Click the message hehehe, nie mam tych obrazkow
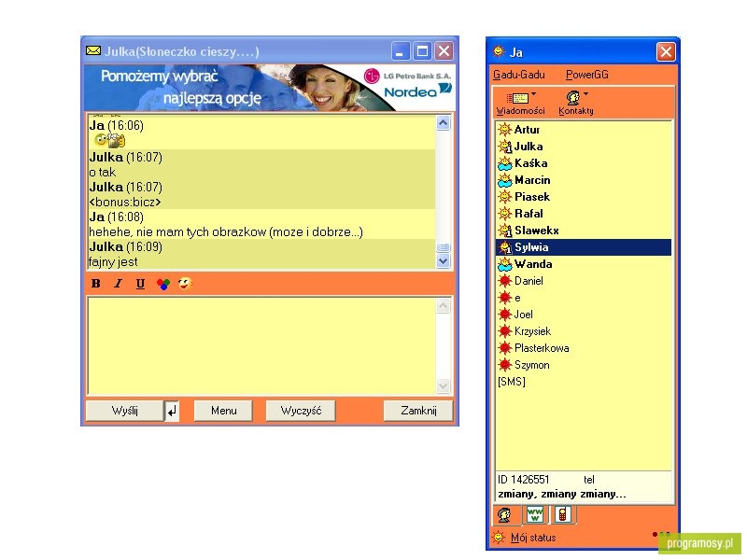The image size is (747, 560). [226, 231]
